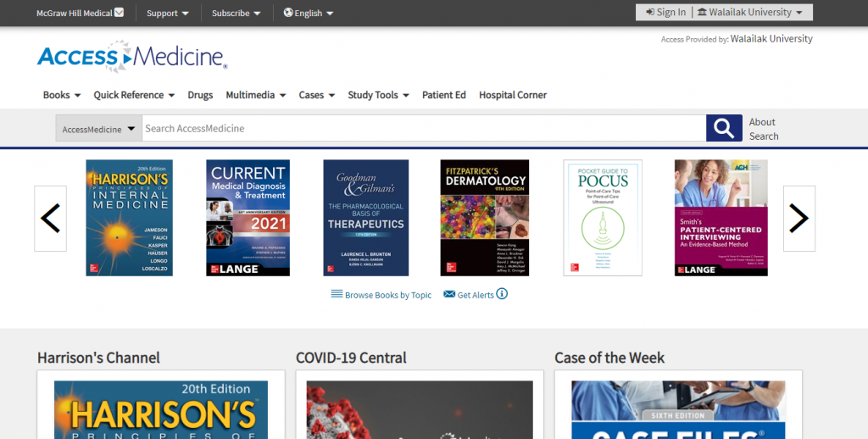Open the AccessMedicine search scope dropdown

(x=98, y=129)
